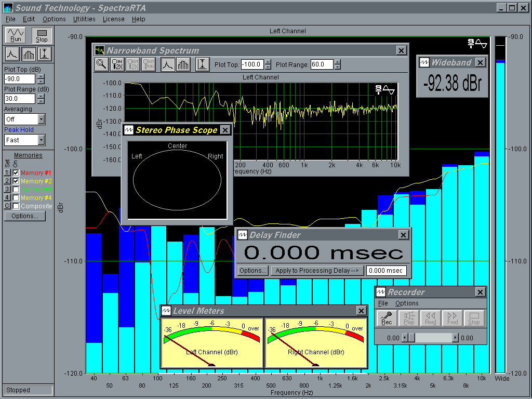The image size is (532, 399).
Task: Start recording with the Rec button
Action: (387, 318)
